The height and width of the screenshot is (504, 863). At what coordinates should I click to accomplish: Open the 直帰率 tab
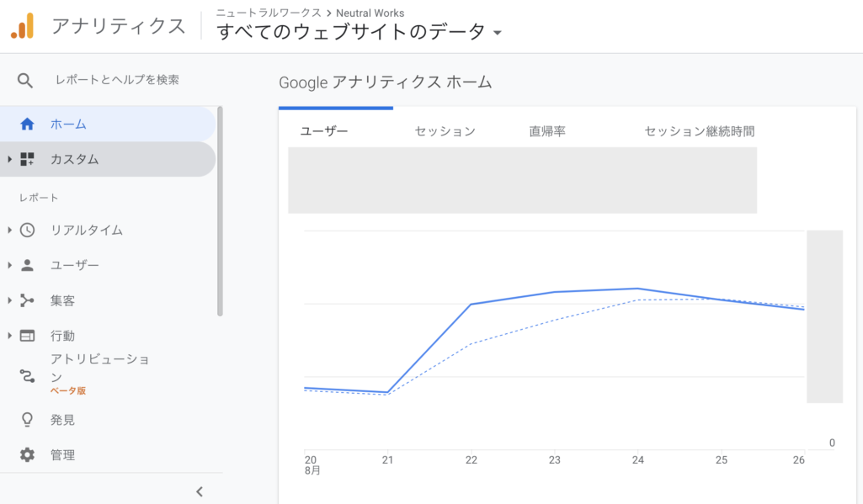pyautogui.click(x=546, y=131)
